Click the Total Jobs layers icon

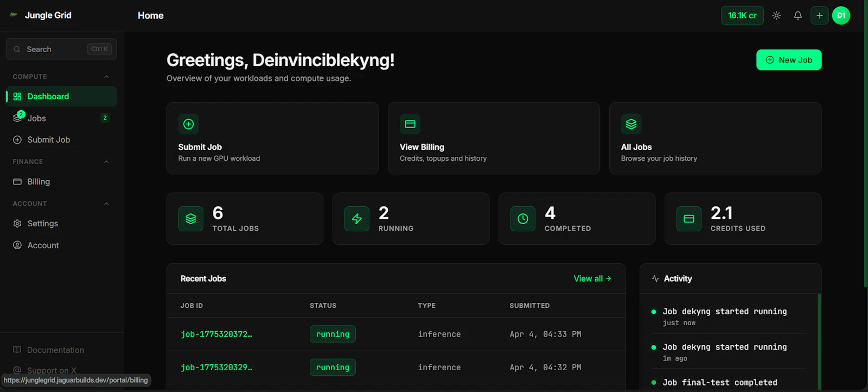191,219
